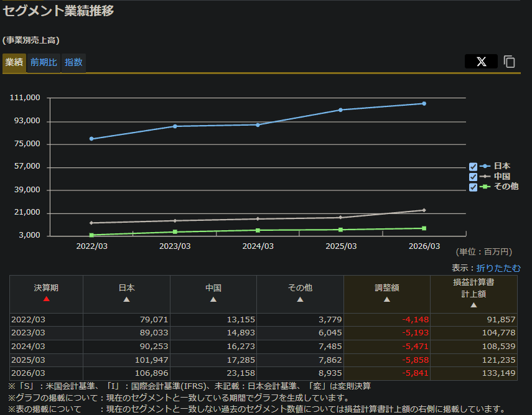
Task: Select the 111,000 y-axis label
Action: click(25, 98)
